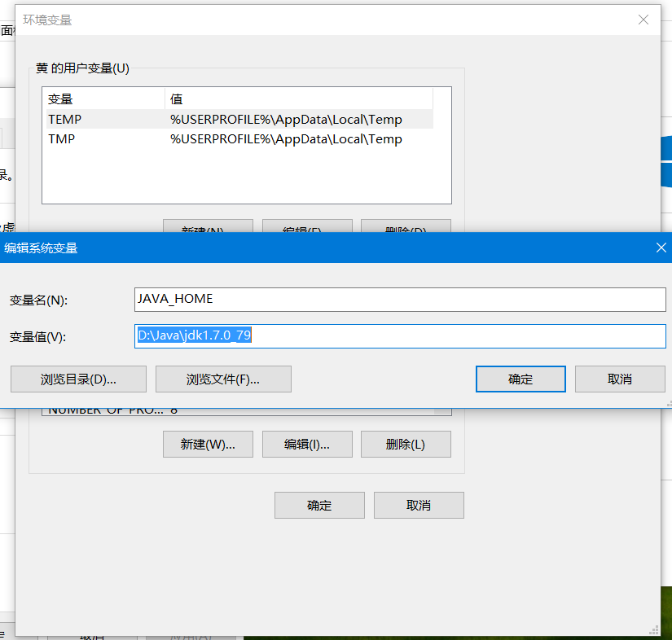672x640 pixels.
Task: Open 浏览目录(D)... directory browser
Action: click(78, 379)
